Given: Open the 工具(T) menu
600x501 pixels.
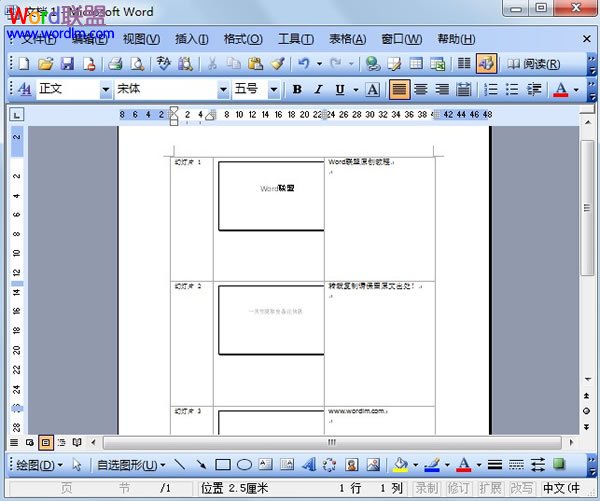Looking at the screenshot, I should click(x=296, y=39).
